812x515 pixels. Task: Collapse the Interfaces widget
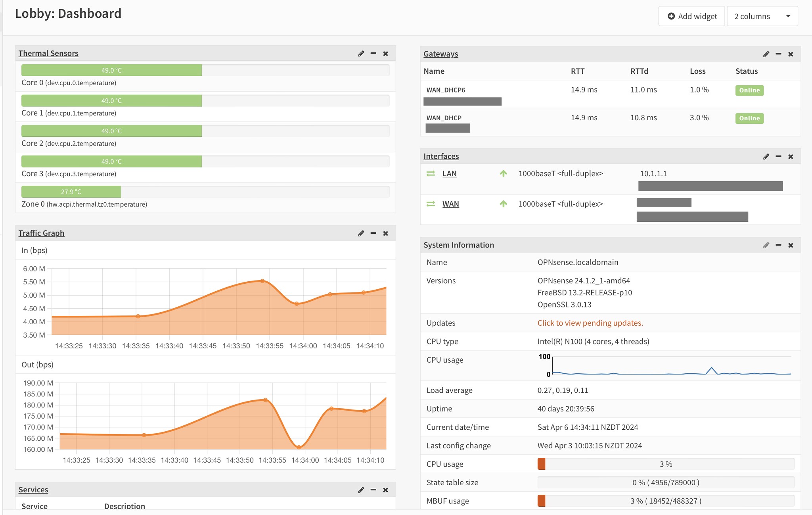pyautogui.click(x=778, y=157)
